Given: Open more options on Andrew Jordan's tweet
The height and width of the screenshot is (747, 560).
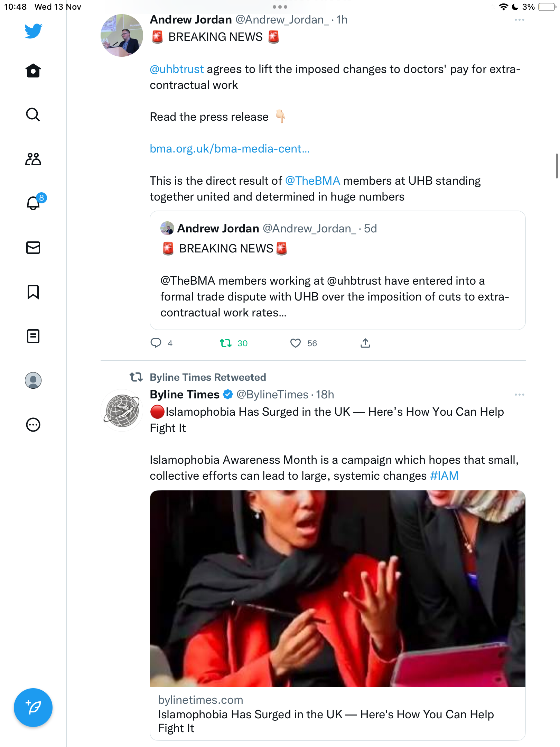Looking at the screenshot, I should coord(519,20).
